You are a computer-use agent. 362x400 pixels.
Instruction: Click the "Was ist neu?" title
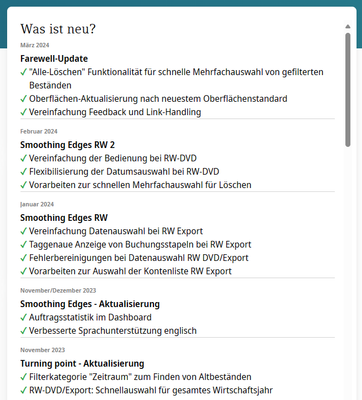[x=58, y=29]
